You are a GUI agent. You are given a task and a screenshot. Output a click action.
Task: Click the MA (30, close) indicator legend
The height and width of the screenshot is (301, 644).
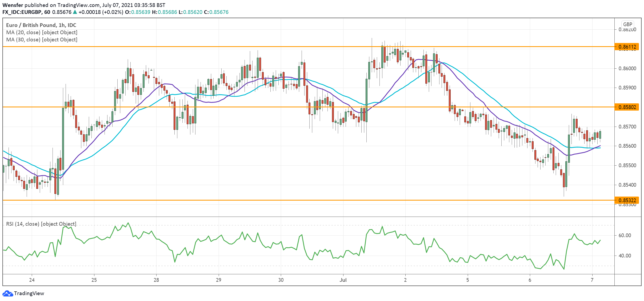pyautogui.click(x=42, y=40)
